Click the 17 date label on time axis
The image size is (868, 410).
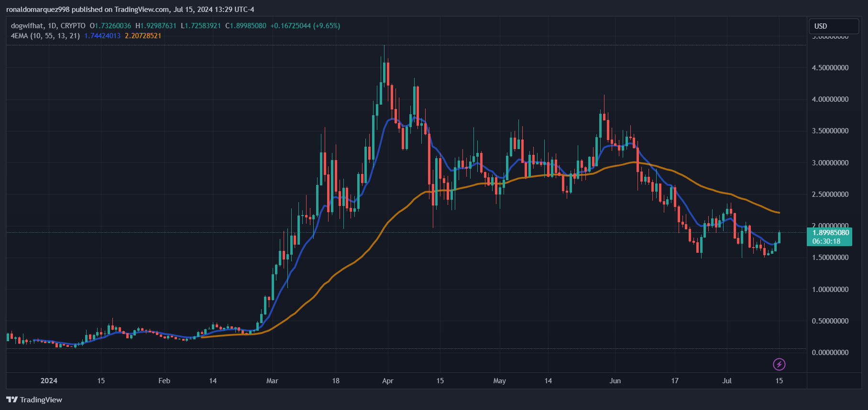tap(675, 381)
